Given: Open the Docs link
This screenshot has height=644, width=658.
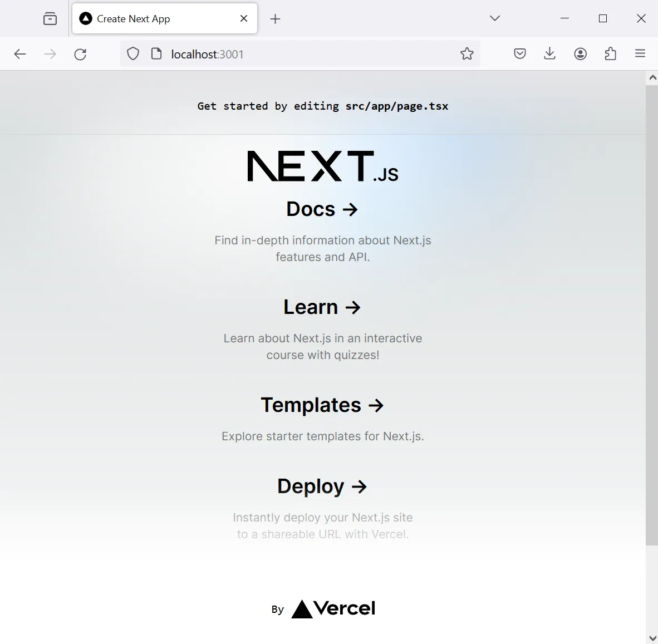Looking at the screenshot, I should point(322,209).
